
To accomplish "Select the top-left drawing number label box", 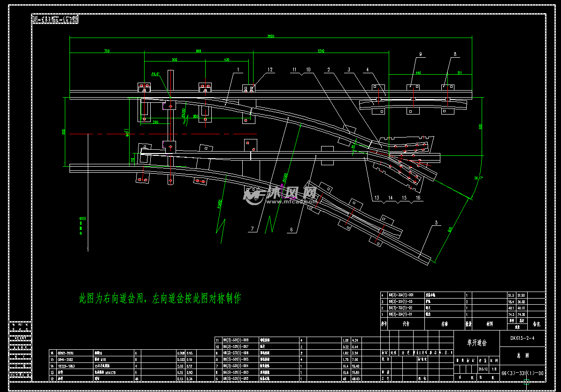I will (x=55, y=20).
